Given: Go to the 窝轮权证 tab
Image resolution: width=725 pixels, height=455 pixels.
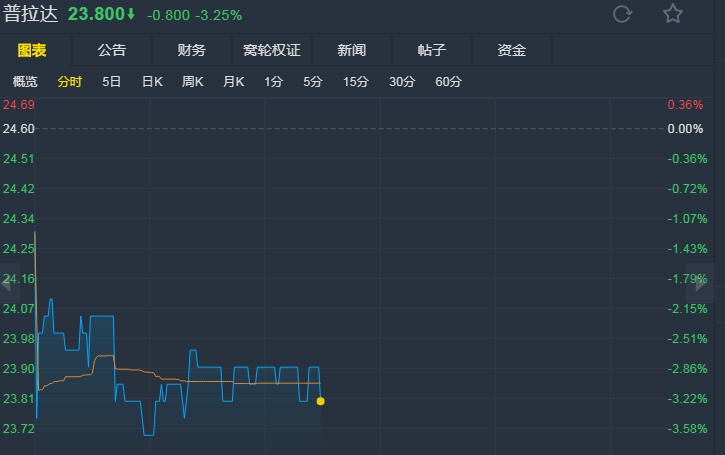Looking at the screenshot, I should point(271,50).
